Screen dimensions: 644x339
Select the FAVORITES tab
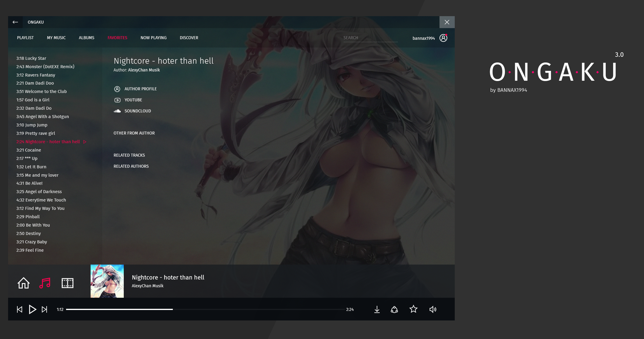click(117, 38)
